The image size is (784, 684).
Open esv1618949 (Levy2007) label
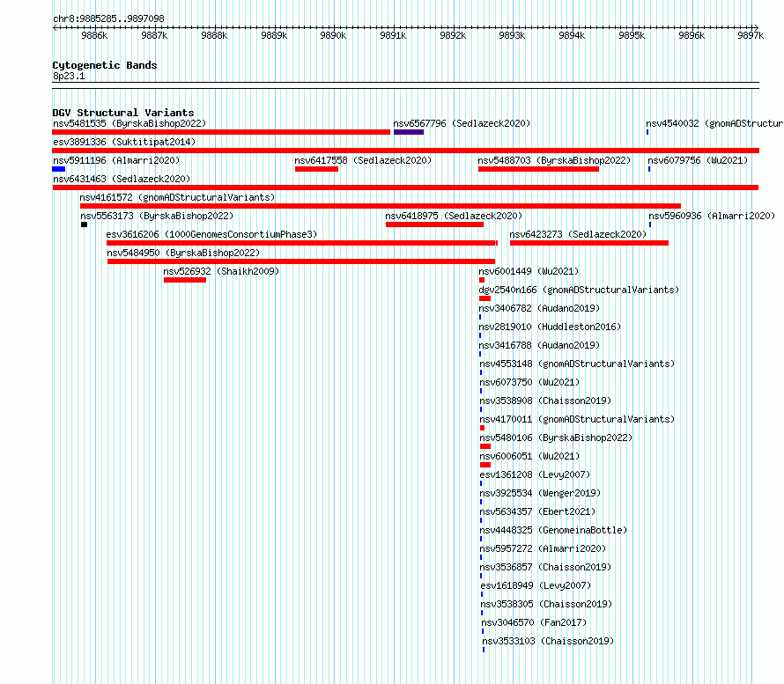pyautogui.click(x=536, y=585)
